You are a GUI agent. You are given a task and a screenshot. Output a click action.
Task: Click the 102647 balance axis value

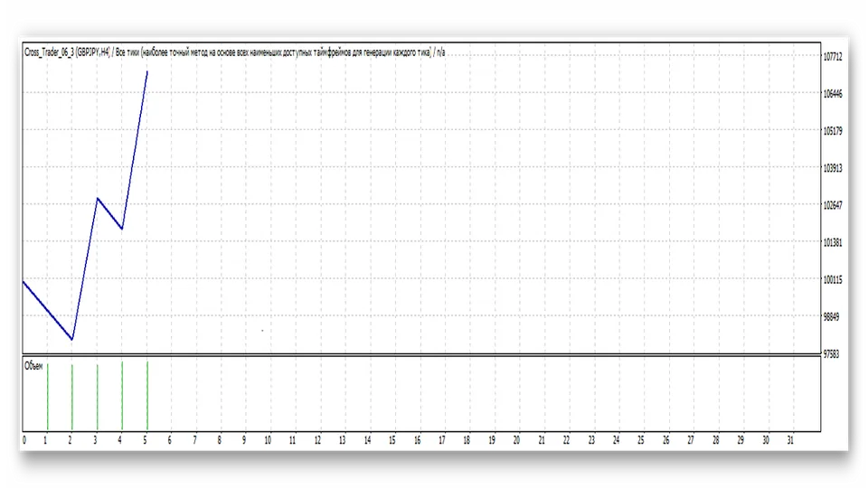point(833,205)
